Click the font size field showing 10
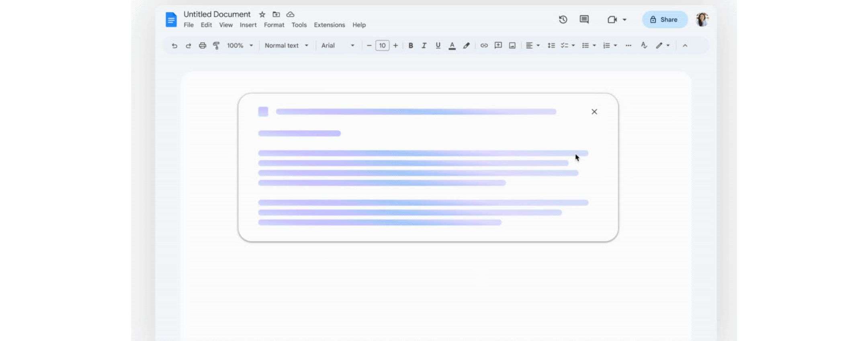 tap(382, 45)
